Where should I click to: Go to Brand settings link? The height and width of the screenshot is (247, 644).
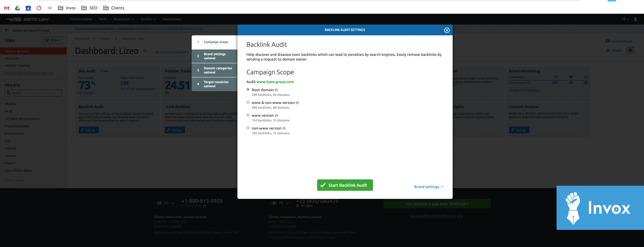(x=429, y=187)
